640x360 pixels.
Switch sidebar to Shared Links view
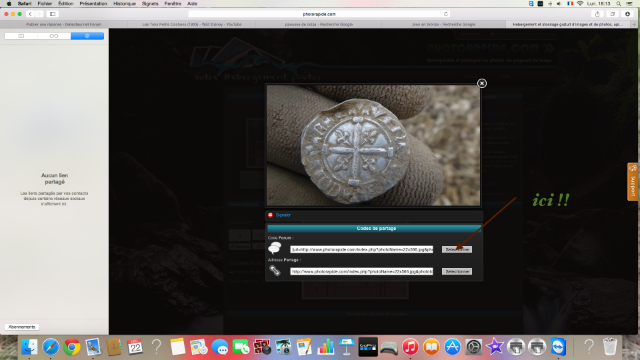pos(87,36)
